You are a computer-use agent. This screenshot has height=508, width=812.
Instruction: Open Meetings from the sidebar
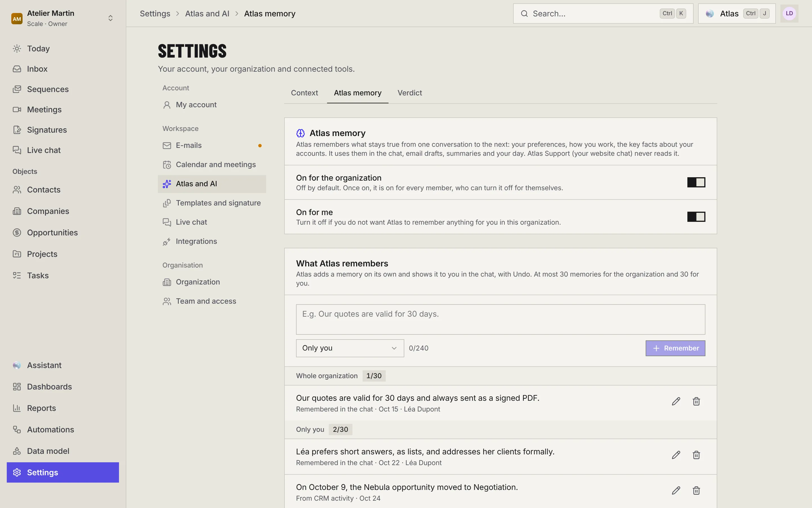(63, 110)
